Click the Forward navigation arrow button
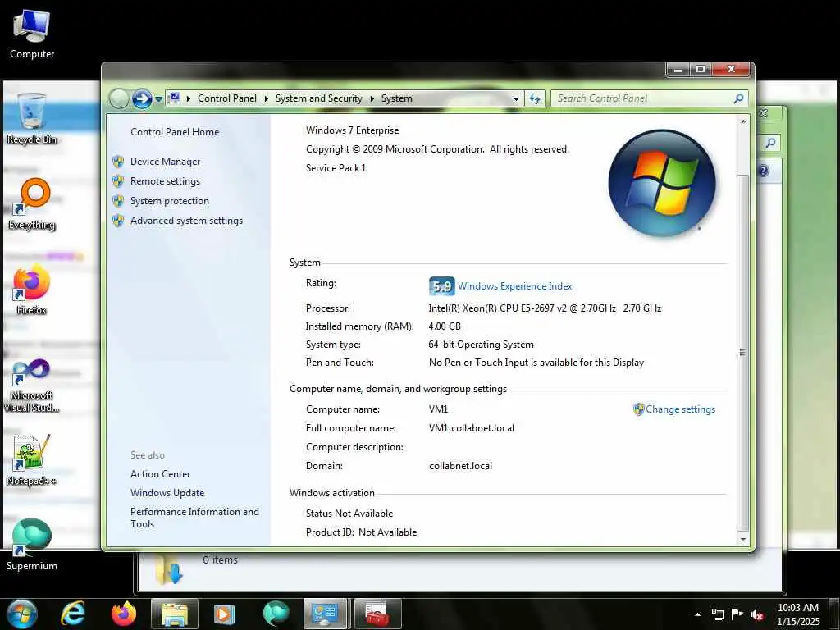 pos(142,98)
